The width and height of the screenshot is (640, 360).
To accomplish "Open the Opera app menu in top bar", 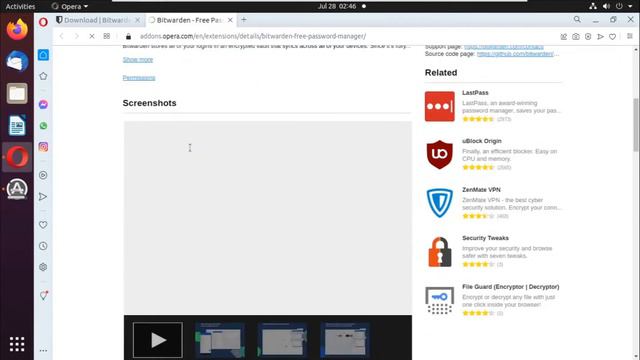I will click(70, 6).
